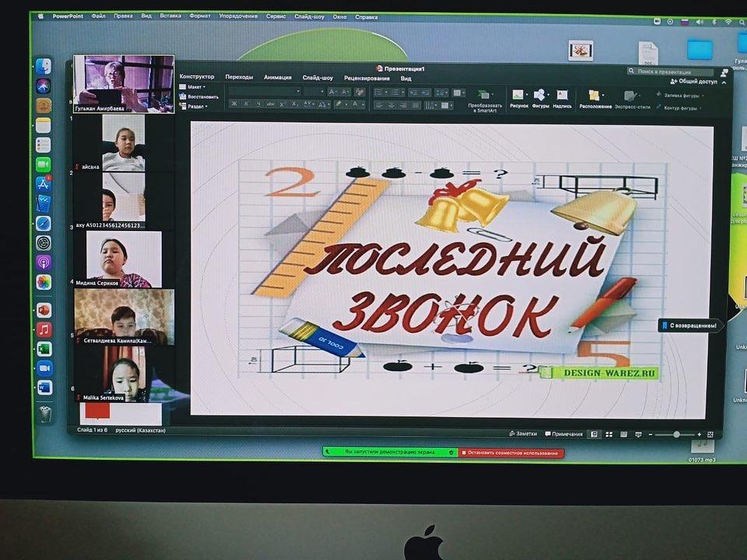Open the Анимация ribbon tab
The width and height of the screenshot is (747, 560).
click(278, 77)
